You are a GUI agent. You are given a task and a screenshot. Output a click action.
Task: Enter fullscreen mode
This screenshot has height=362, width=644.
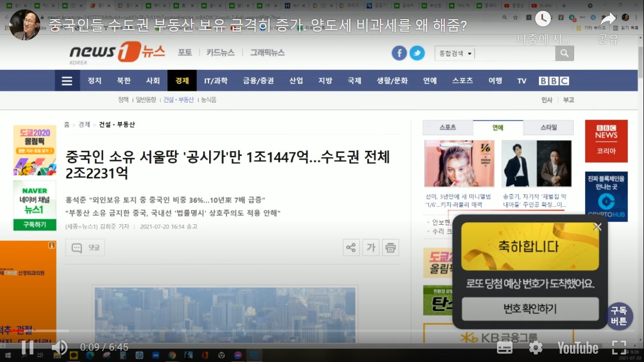619,347
